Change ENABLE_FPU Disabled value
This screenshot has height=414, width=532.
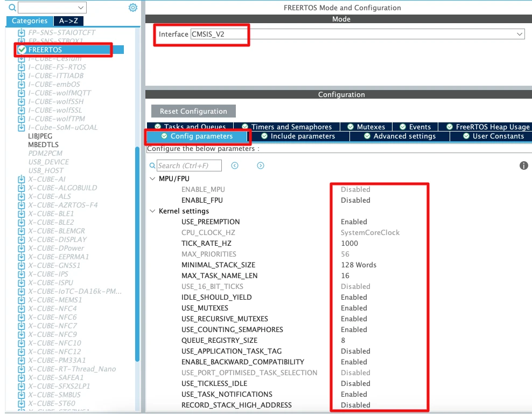(355, 200)
